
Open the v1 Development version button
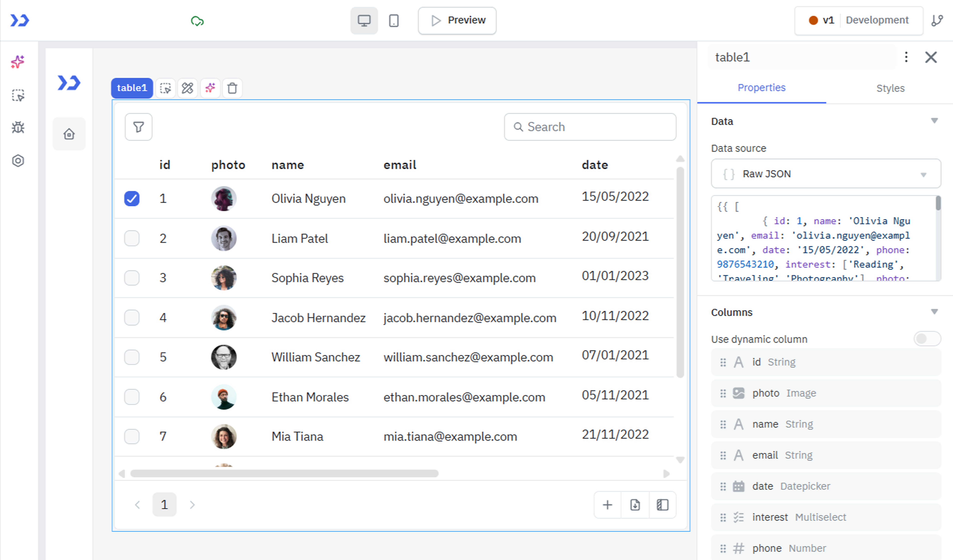[x=859, y=20]
